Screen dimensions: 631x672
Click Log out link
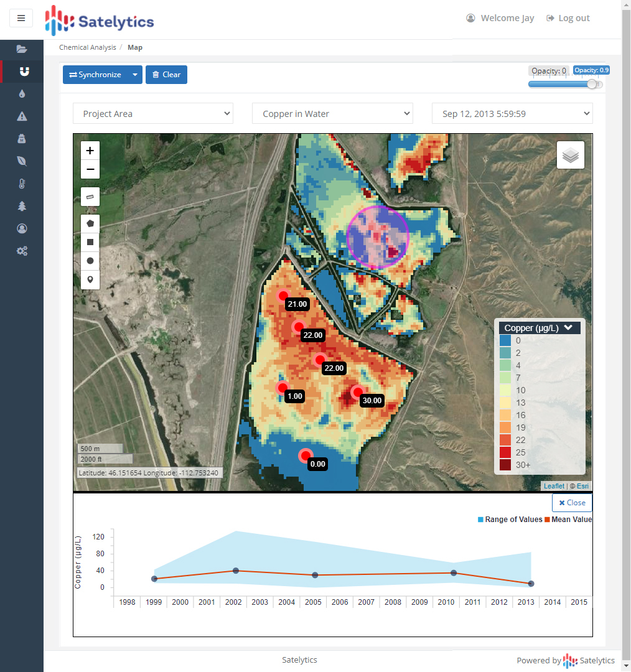click(x=568, y=18)
